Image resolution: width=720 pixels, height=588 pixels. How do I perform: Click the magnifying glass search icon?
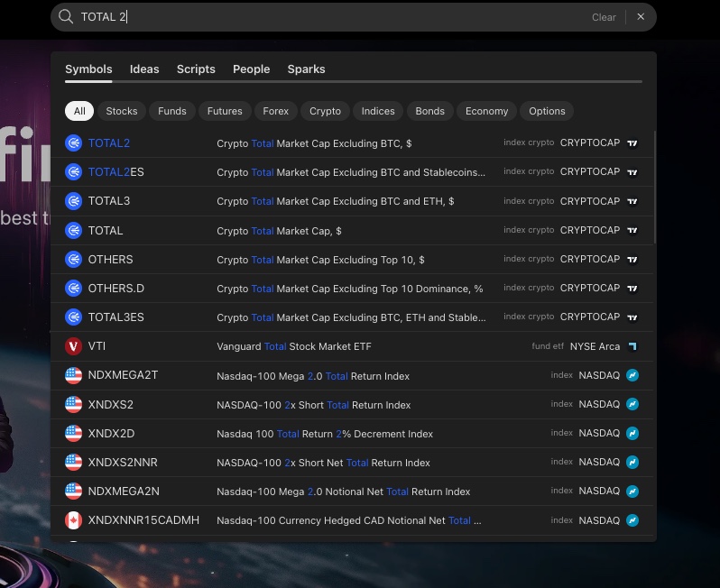(x=66, y=17)
